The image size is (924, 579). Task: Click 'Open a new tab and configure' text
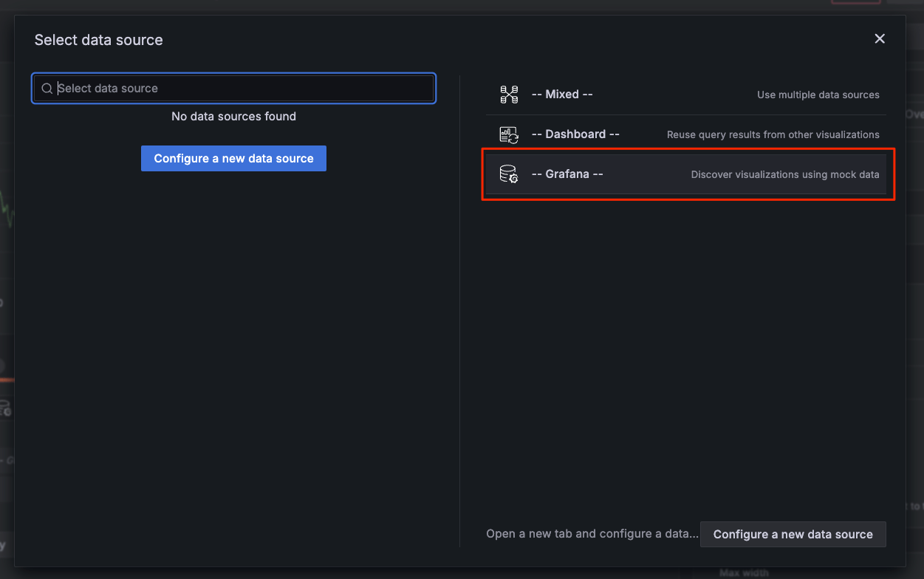point(592,534)
